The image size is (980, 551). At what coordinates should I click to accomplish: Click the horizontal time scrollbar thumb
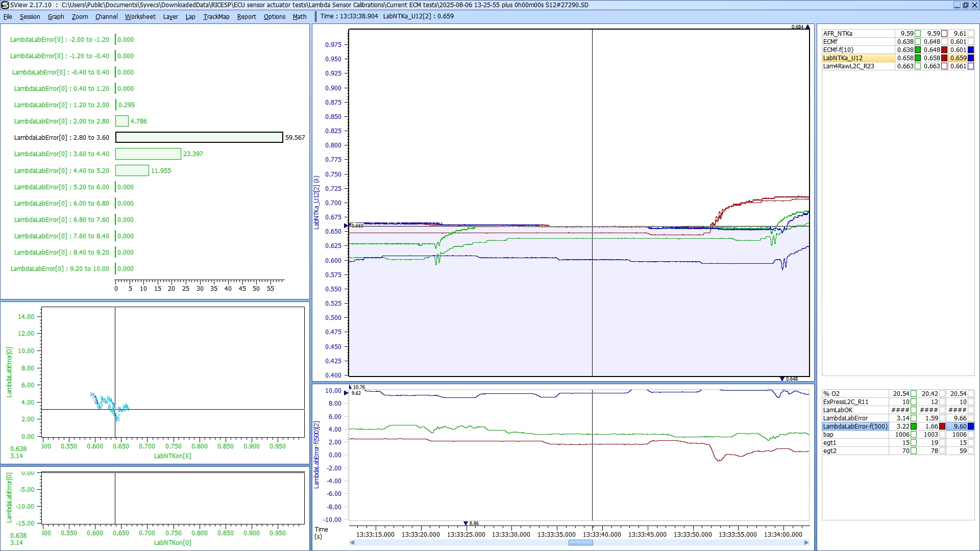(x=580, y=543)
